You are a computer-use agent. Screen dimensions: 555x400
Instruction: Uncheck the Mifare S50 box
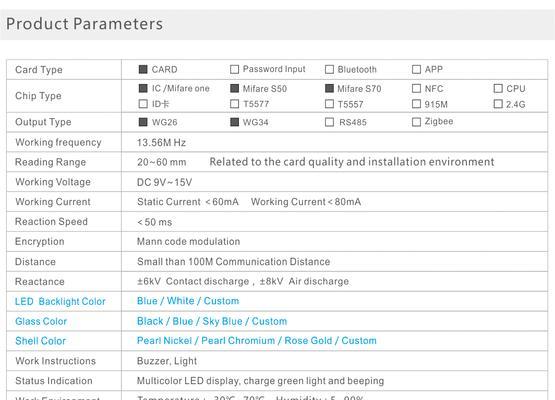(234, 88)
